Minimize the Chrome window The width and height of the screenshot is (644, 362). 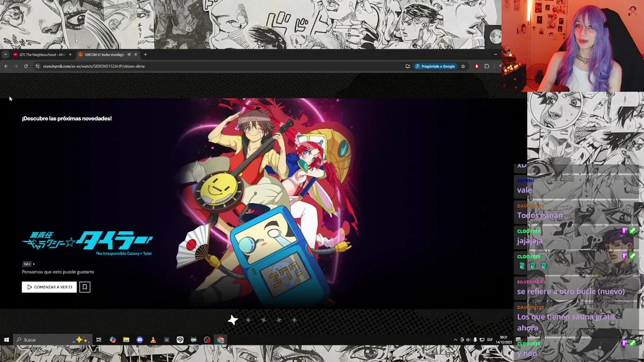pos(496,54)
